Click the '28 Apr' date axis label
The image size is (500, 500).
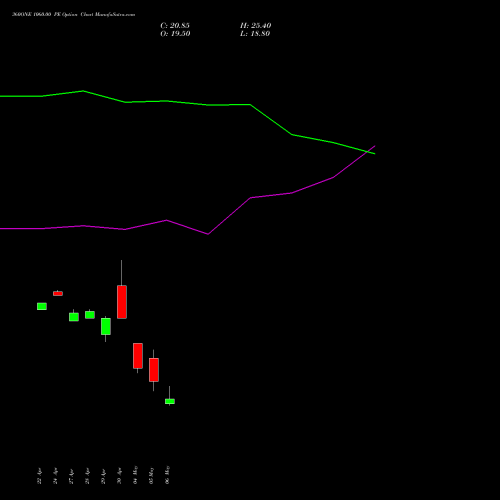(87, 477)
